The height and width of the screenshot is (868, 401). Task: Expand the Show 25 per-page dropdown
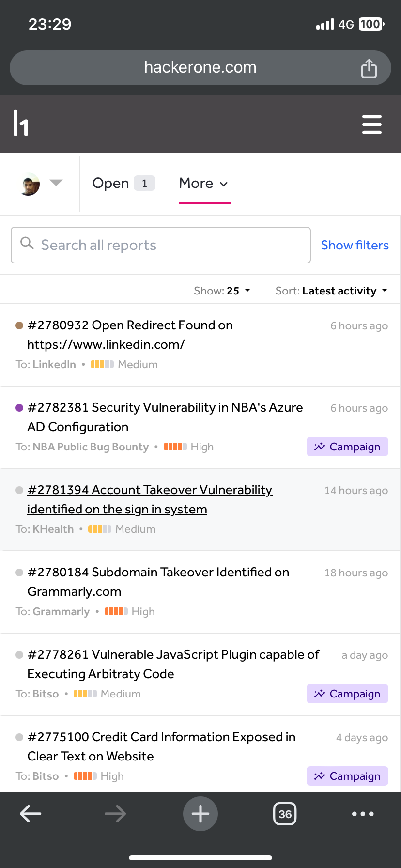coord(222,291)
